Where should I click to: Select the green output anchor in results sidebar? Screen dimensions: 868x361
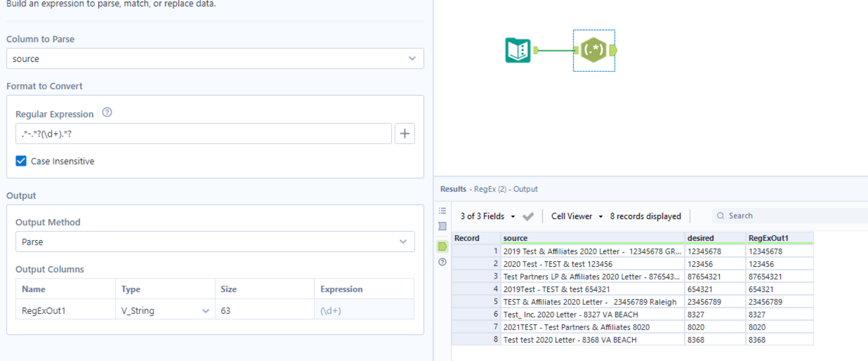coord(442,246)
